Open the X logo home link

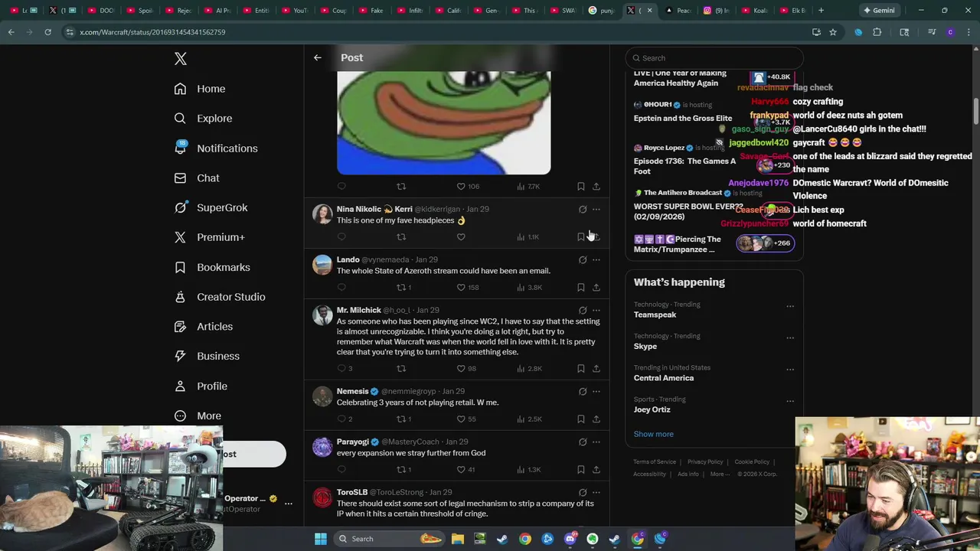click(x=181, y=59)
